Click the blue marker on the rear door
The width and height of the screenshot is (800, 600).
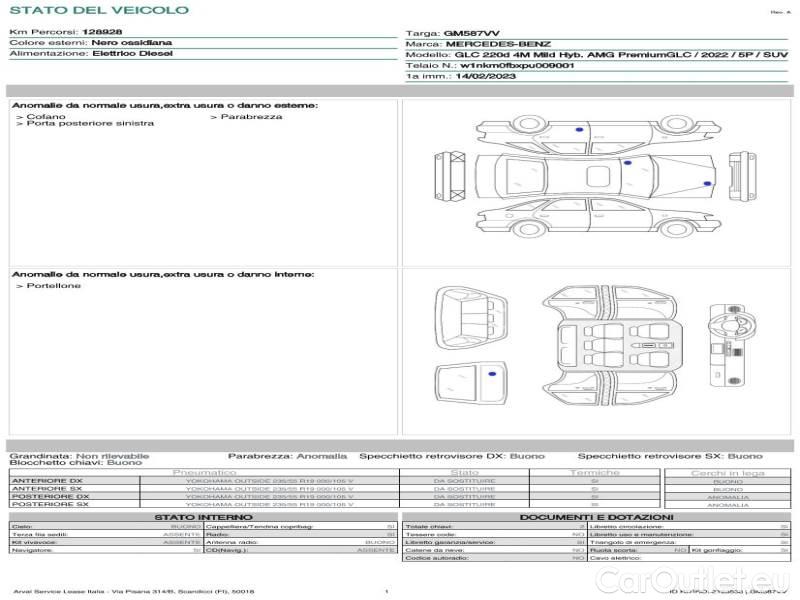580,129
